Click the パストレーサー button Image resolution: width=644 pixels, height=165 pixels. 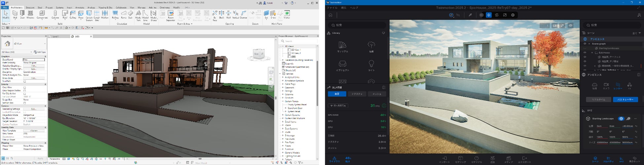coord(625,100)
